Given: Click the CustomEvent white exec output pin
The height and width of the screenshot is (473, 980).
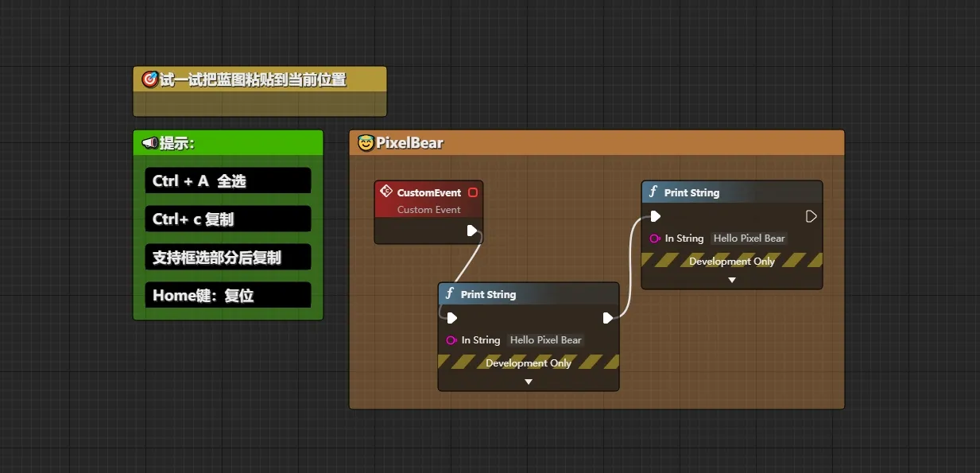Looking at the screenshot, I should tap(472, 231).
